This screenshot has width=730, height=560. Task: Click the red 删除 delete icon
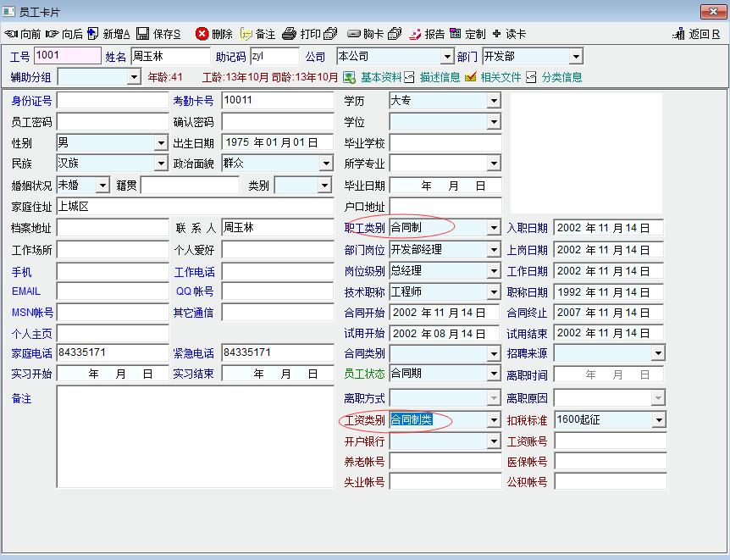tap(202, 34)
